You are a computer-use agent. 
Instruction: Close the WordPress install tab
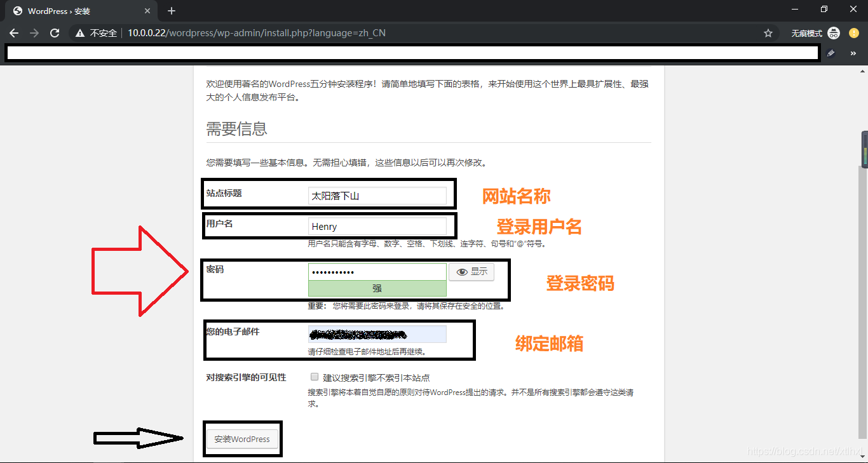[147, 11]
